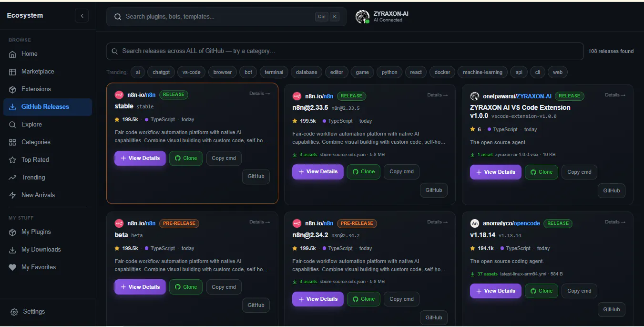Image resolution: width=644 pixels, height=327 pixels.
Task: Focus the top plugins search field
Action: (226, 17)
